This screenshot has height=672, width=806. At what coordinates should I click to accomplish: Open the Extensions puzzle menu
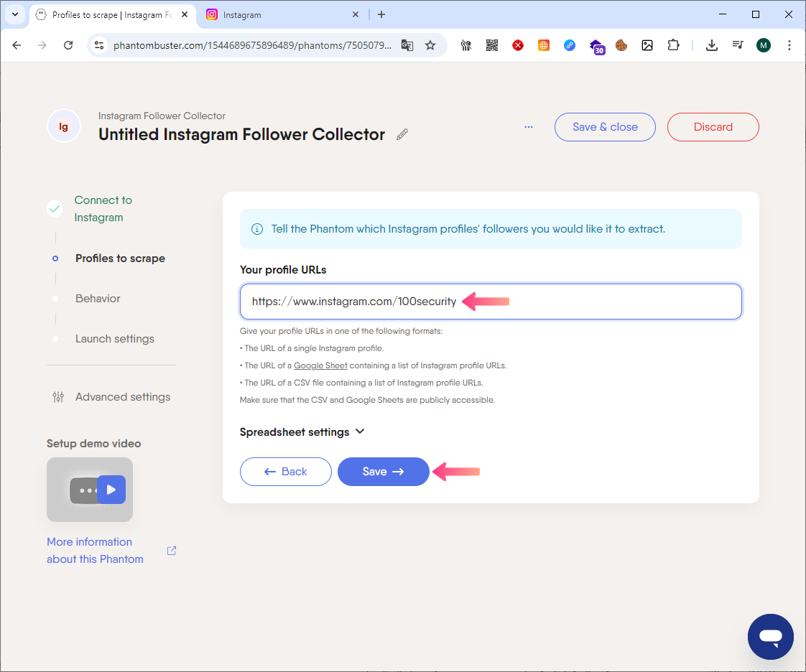pos(673,45)
